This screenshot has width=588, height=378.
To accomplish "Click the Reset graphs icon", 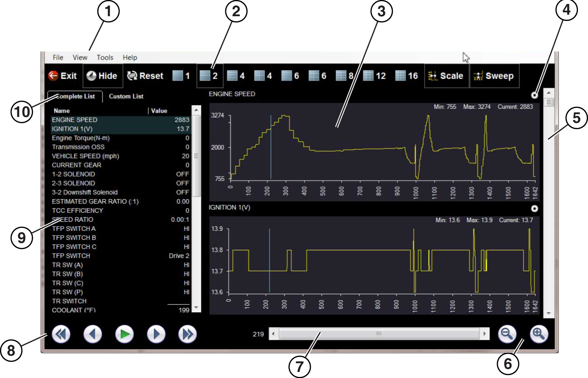I will pyautogui.click(x=132, y=76).
